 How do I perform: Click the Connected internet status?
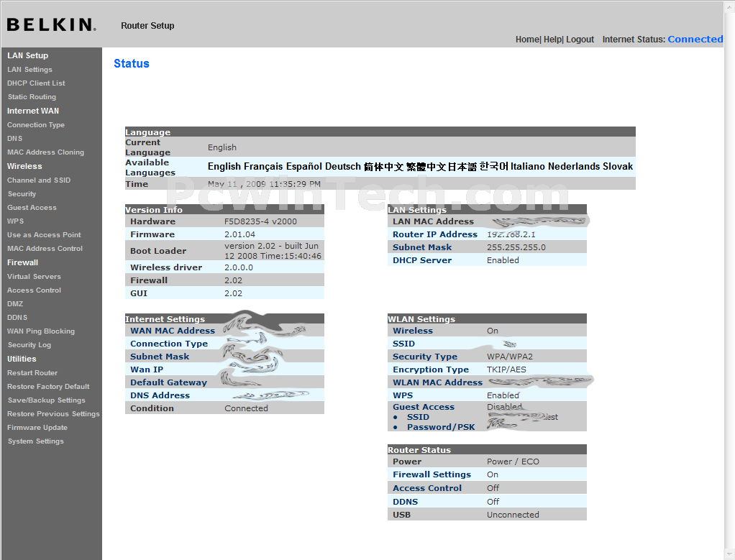click(x=695, y=40)
